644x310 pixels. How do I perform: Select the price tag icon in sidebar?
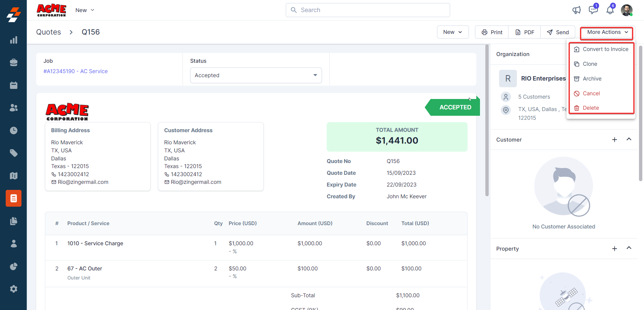[x=13, y=153]
